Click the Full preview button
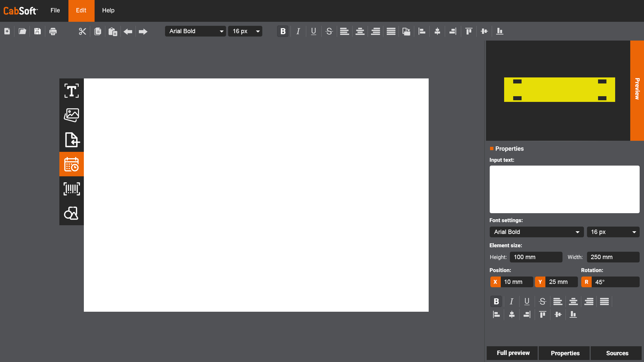The height and width of the screenshot is (362, 644). [513, 353]
